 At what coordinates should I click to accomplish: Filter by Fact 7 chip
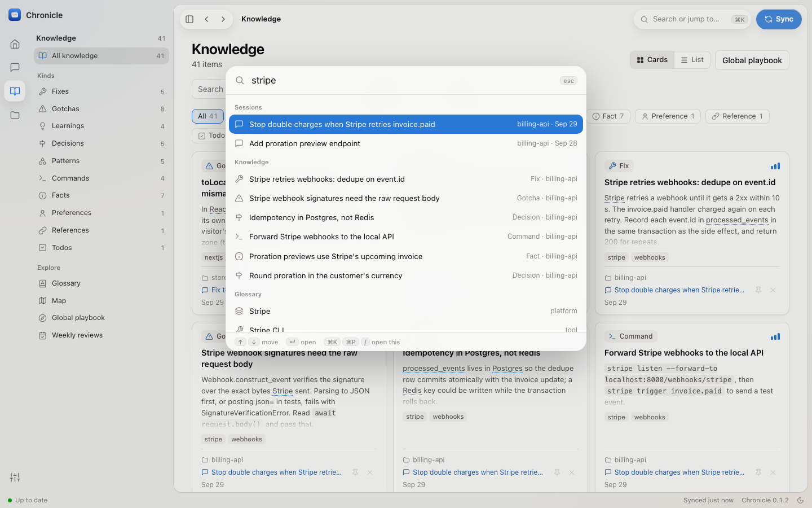click(x=608, y=116)
